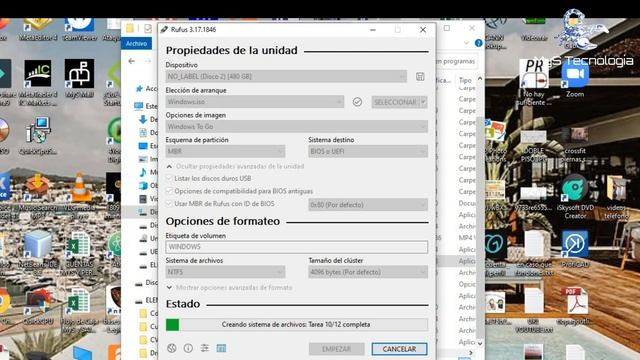Click SELECCIONAR button

395,102
